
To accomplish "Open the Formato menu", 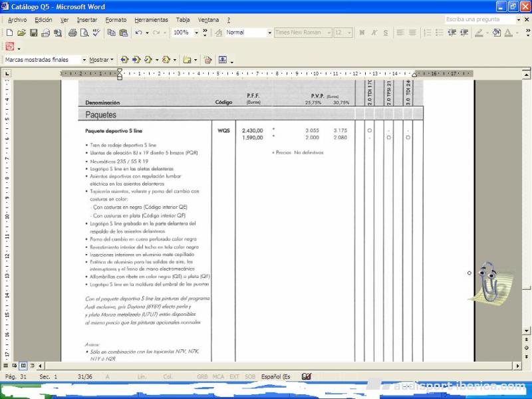I will [x=116, y=20].
